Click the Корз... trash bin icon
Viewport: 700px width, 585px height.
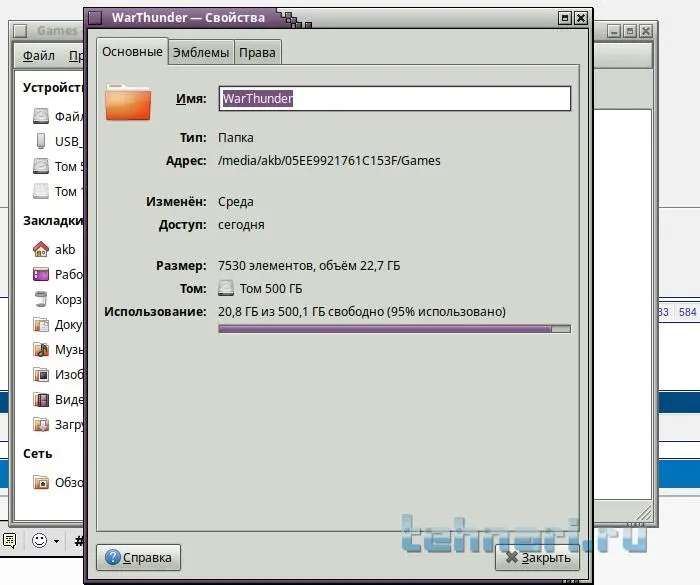pos(41,299)
